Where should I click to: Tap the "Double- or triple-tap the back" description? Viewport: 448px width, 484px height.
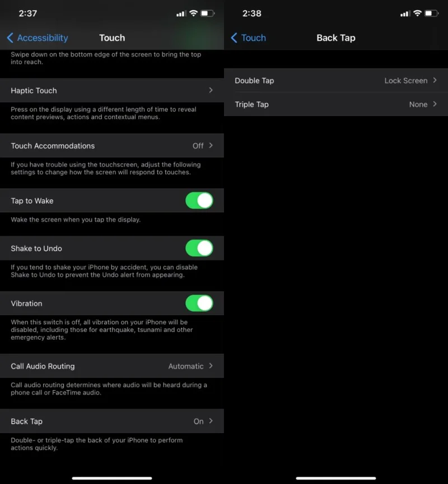97,444
